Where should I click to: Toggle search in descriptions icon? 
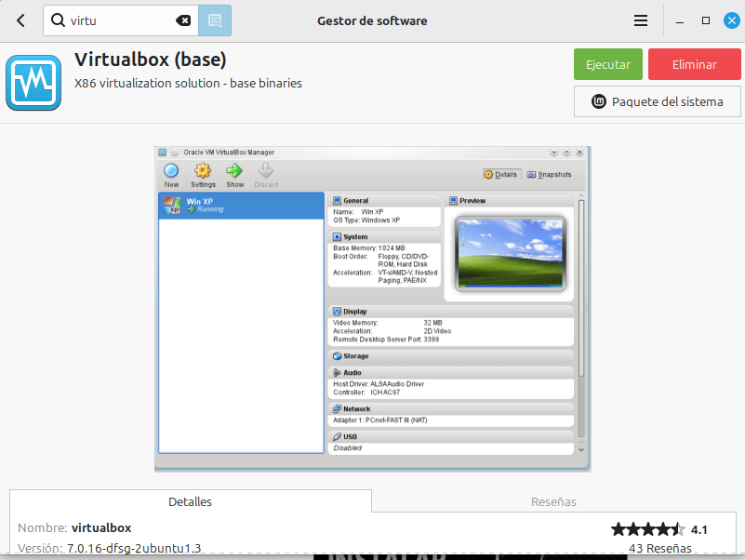tap(215, 20)
